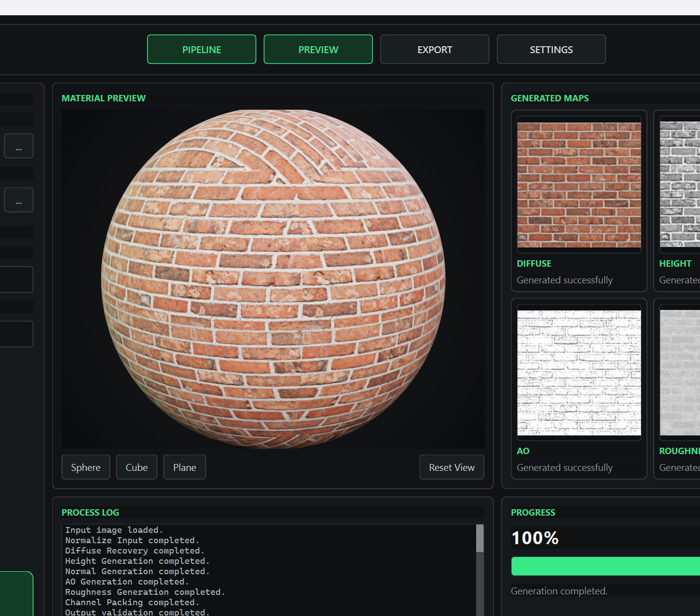Viewport: 700px width, 616px height.
Task: Click the brick sphere in material preview
Action: pyautogui.click(x=273, y=279)
